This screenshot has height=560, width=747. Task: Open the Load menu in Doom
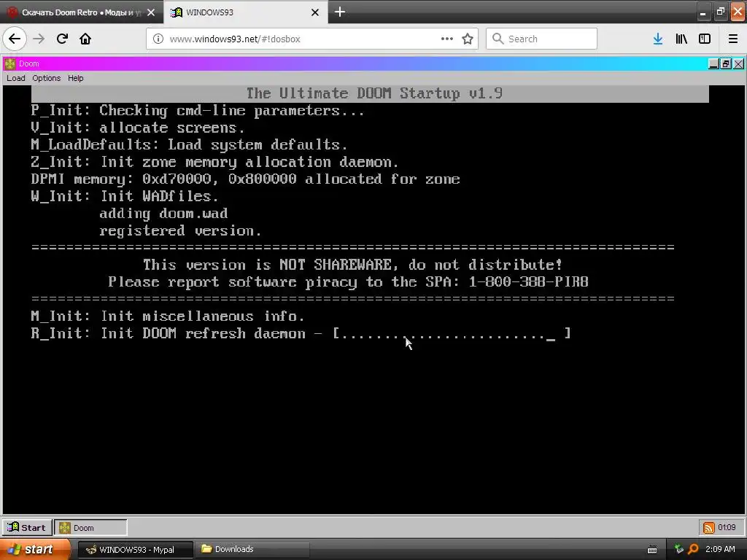[16, 78]
